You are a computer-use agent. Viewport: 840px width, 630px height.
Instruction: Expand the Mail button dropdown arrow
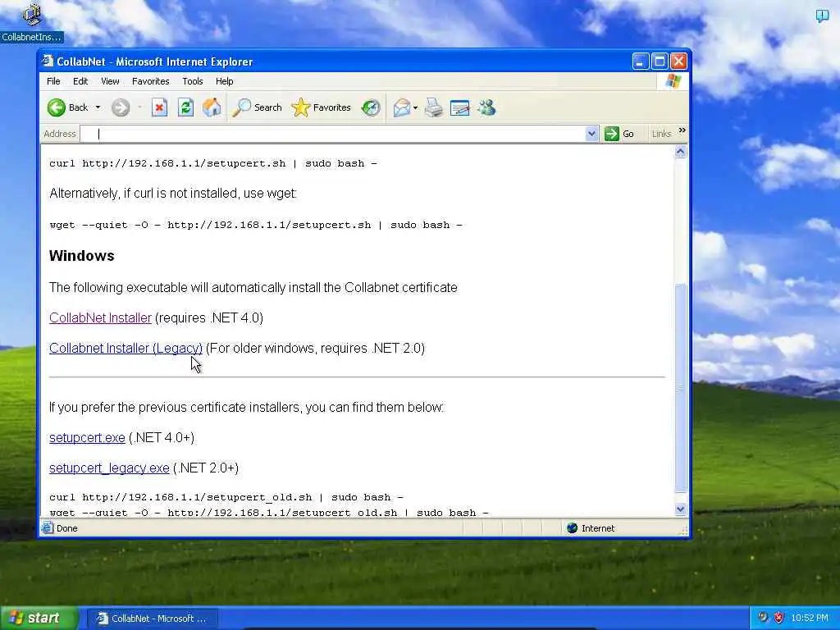pos(416,107)
